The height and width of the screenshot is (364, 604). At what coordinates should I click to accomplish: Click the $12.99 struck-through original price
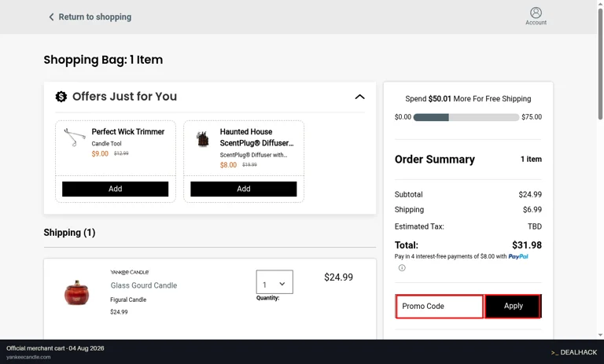click(121, 153)
